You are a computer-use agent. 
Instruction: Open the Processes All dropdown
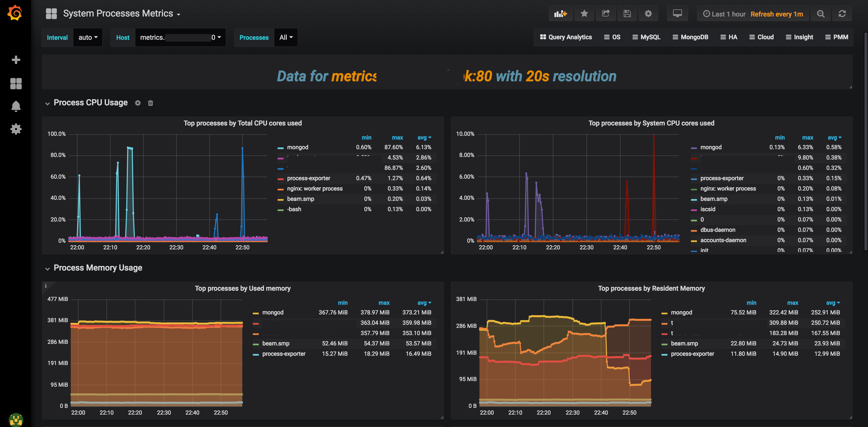click(x=286, y=37)
